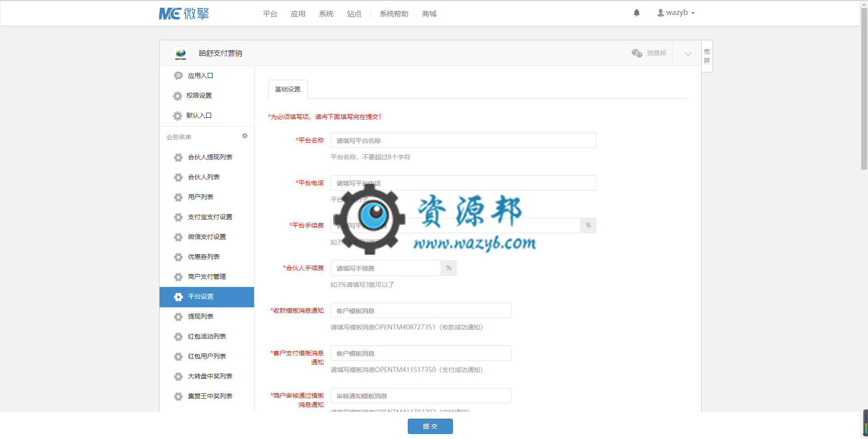Focus the 客户支付模板消息通知 input field
Screen dimensions: 868x439
(420, 353)
